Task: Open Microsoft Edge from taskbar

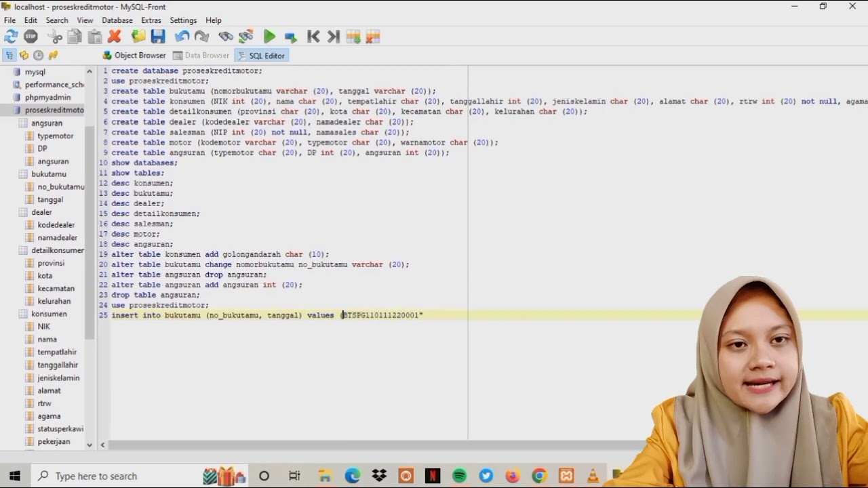Action: pos(352,476)
